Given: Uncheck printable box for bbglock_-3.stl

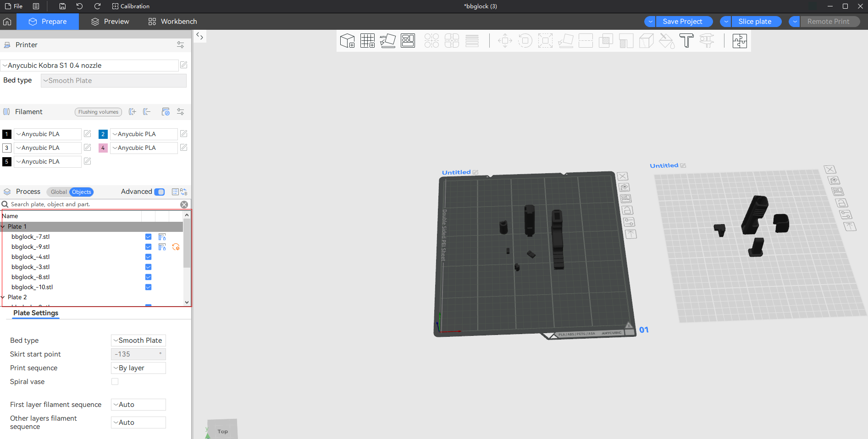Looking at the screenshot, I should [x=148, y=267].
